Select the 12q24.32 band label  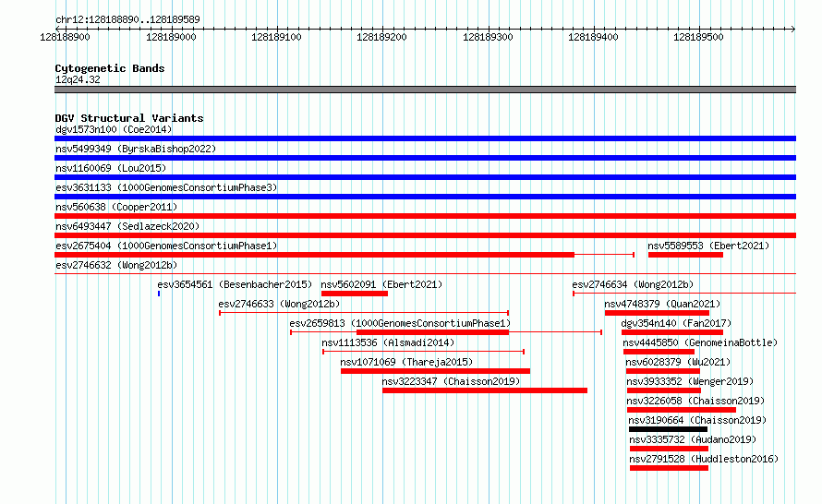click(x=78, y=79)
